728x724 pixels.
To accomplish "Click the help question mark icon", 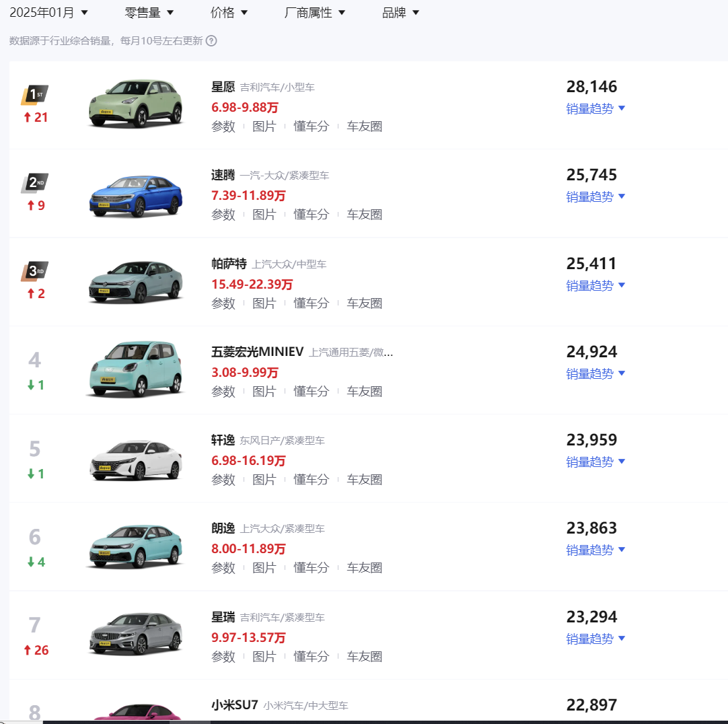I will tap(211, 41).
